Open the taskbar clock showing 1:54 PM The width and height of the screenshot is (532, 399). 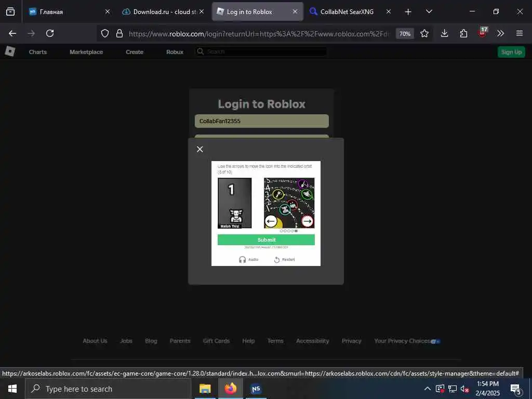[x=487, y=389]
